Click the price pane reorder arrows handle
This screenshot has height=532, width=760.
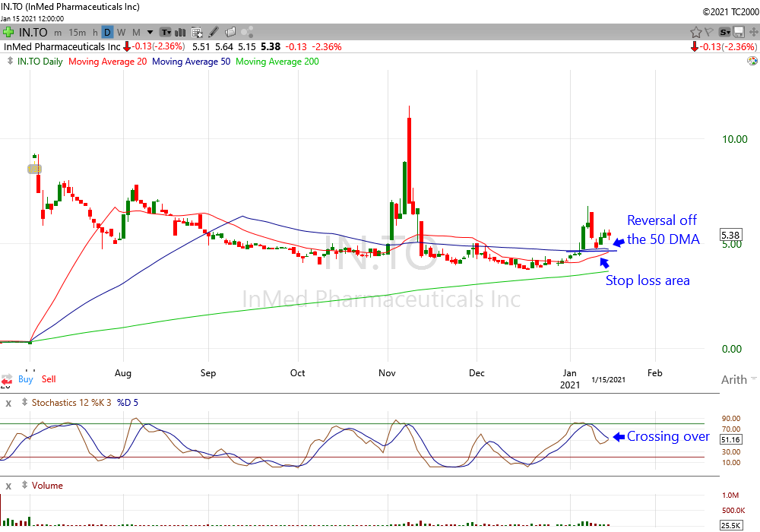click(x=10, y=61)
